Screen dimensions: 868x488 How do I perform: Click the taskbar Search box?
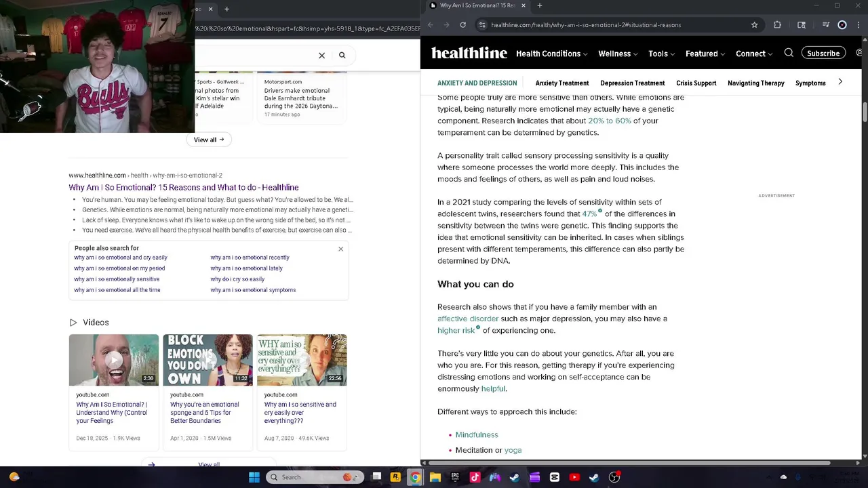(315, 477)
